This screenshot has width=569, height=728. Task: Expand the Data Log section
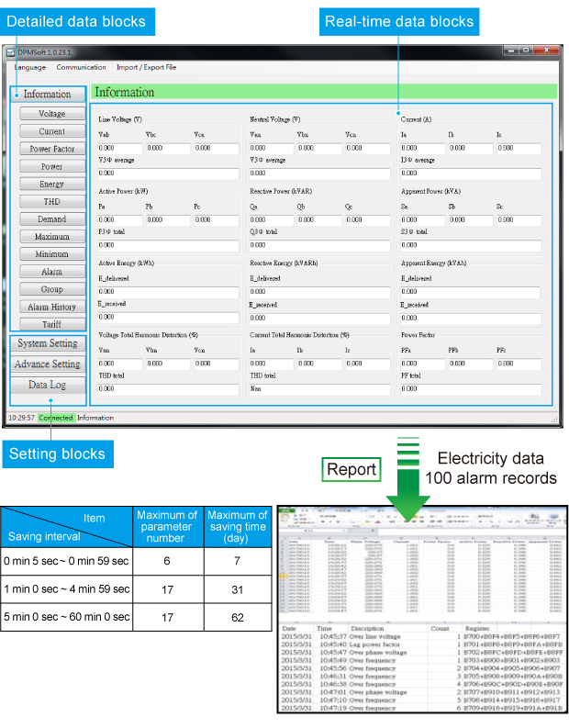[x=48, y=386]
